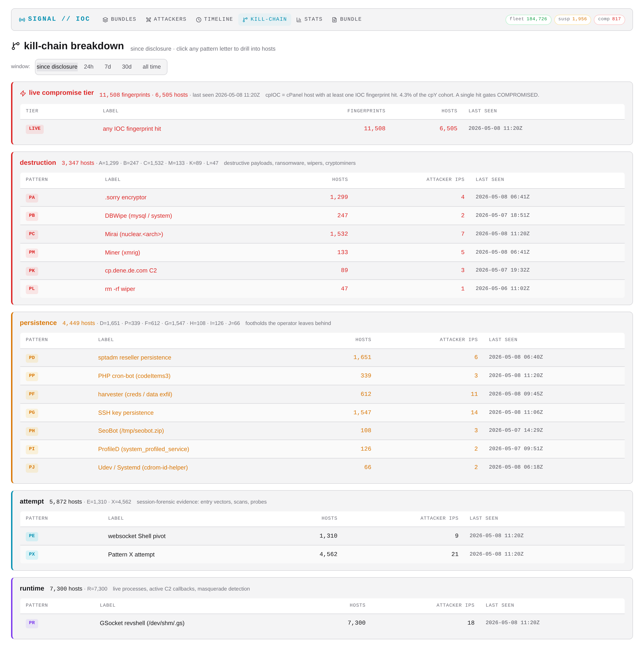This screenshot has height=649, width=644.
Task: Set window to 7d
Action: (x=108, y=67)
